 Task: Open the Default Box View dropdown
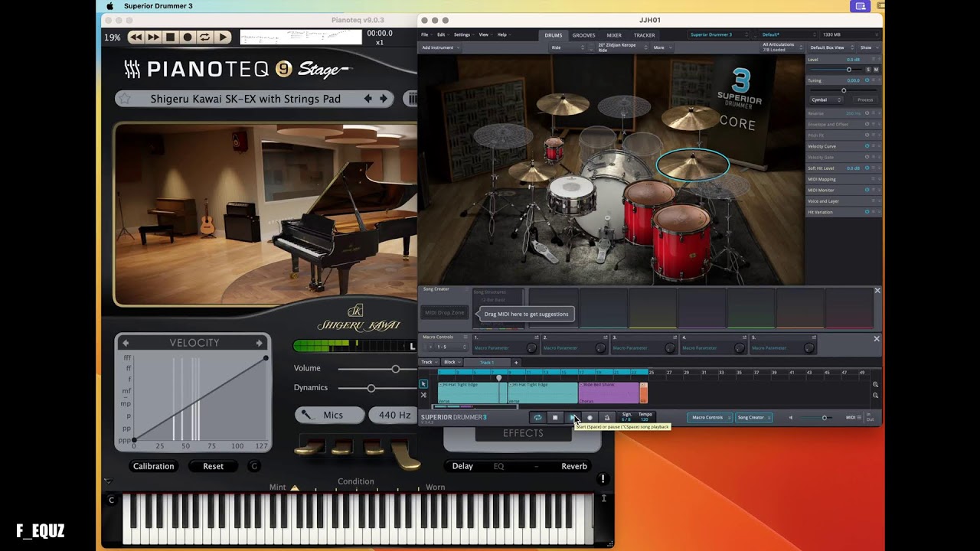[x=830, y=47]
